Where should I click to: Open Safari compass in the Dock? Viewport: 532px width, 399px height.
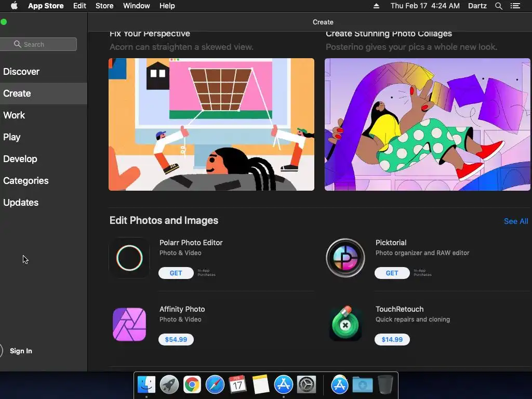click(215, 385)
